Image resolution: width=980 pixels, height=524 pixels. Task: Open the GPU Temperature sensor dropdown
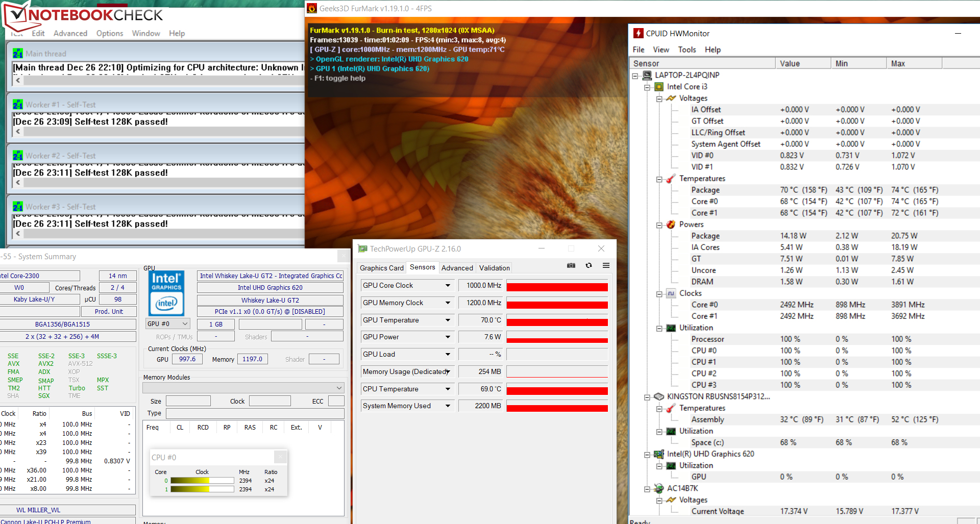click(x=448, y=320)
